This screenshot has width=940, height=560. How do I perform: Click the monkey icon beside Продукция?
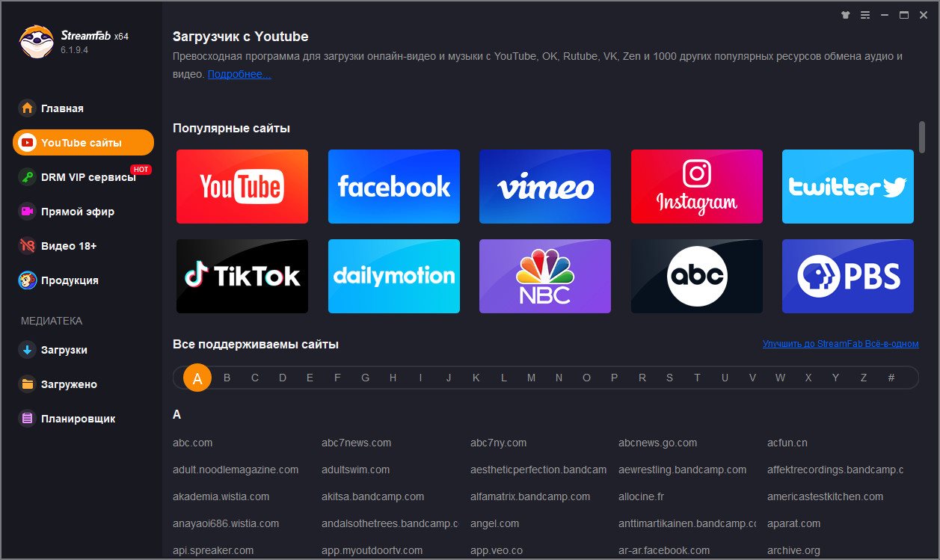(x=28, y=280)
